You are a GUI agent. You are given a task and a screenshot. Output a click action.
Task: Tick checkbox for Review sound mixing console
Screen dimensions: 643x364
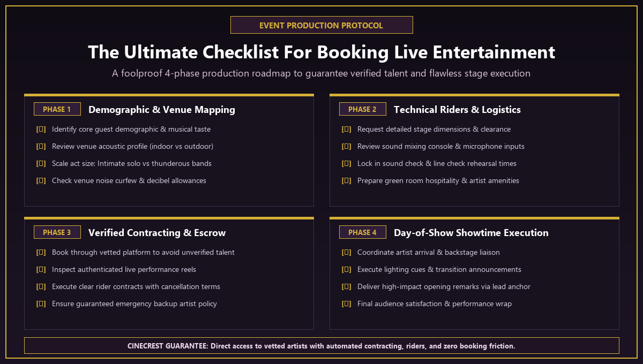tap(347, 147)
